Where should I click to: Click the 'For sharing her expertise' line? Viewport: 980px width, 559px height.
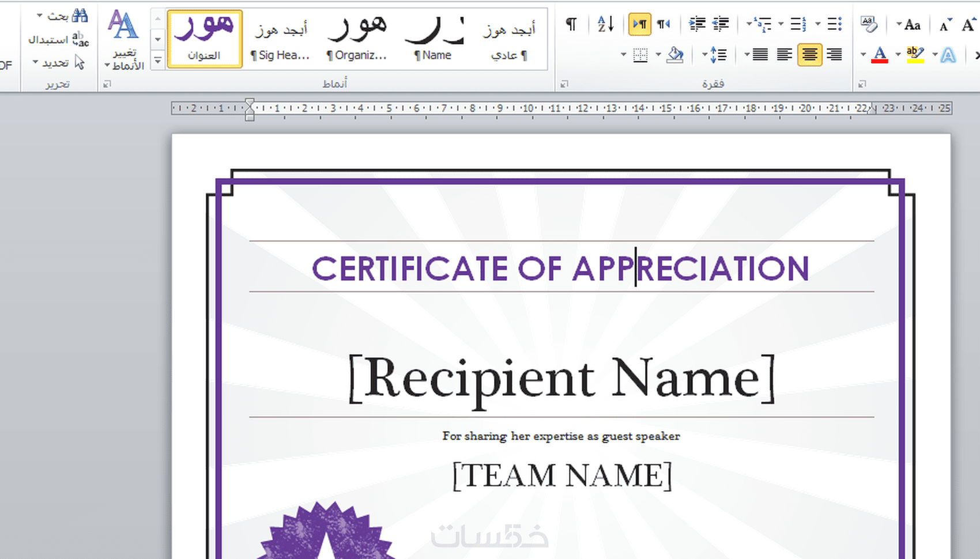(561, 436)
